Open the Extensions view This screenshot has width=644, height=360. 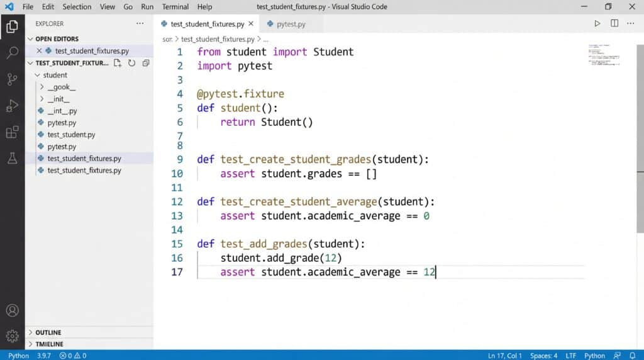[x=13, y=132]
